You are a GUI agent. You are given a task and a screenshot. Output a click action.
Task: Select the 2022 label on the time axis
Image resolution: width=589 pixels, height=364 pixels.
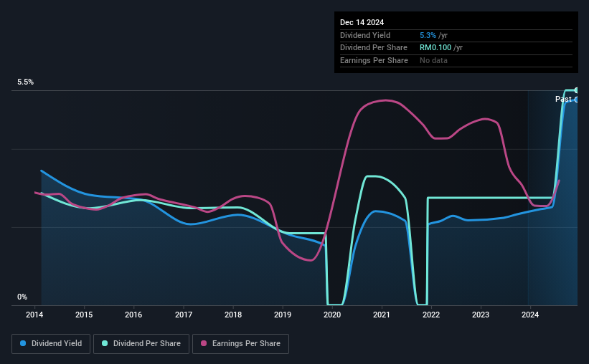click(x=431, y=315)
